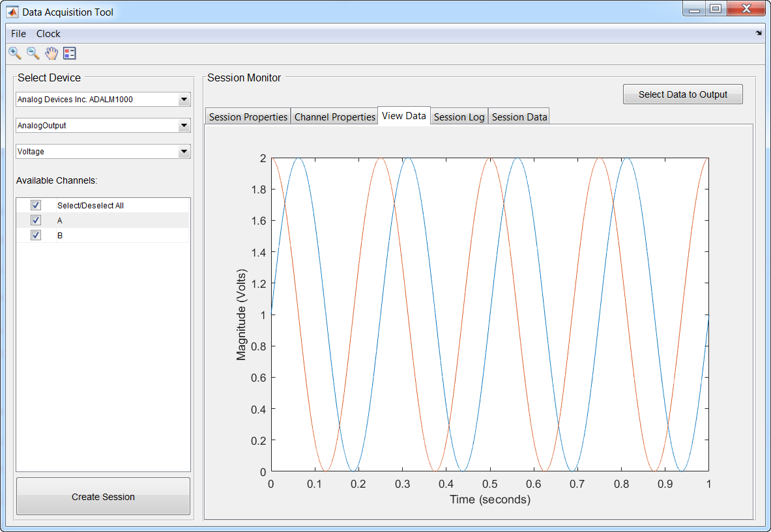Open the Clock menu

pyautogui.click(x=48, y=34)
